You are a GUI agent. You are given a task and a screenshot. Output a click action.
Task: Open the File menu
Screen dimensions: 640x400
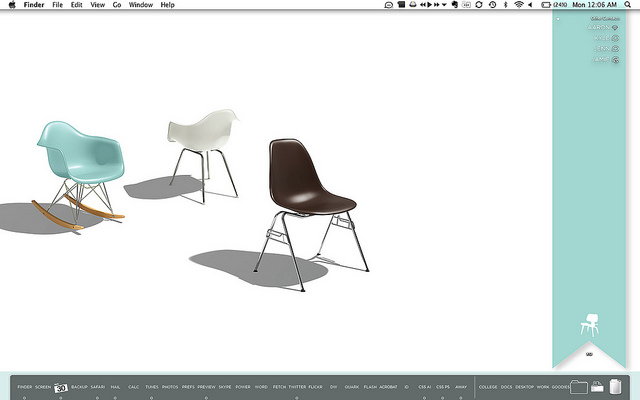58,5
